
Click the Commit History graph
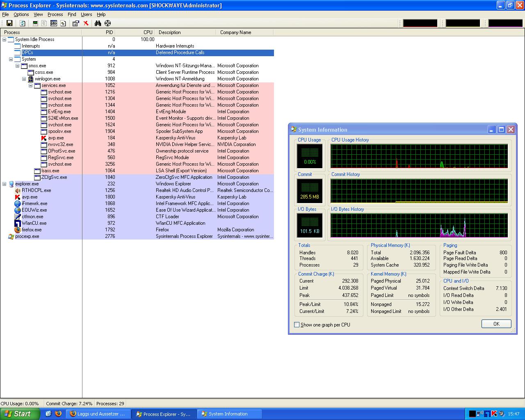pyautogui.click(x=419, y=191)
